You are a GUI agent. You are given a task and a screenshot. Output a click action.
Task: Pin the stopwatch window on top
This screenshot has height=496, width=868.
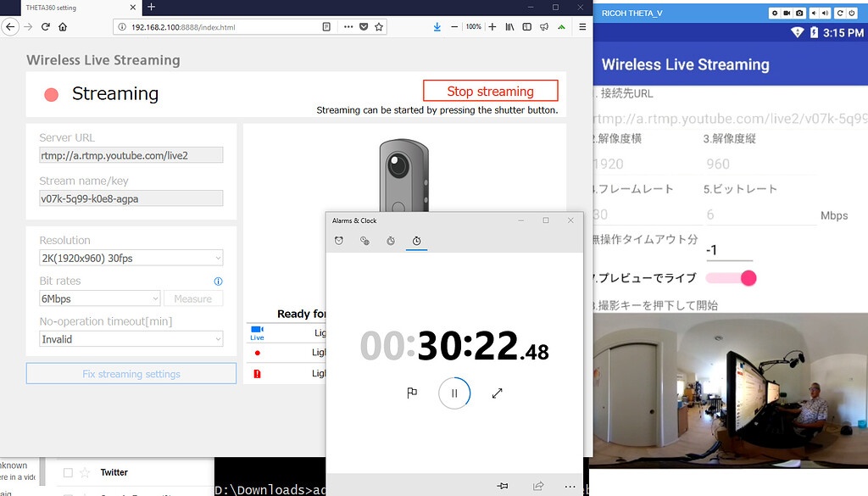[x=502, y=486]
